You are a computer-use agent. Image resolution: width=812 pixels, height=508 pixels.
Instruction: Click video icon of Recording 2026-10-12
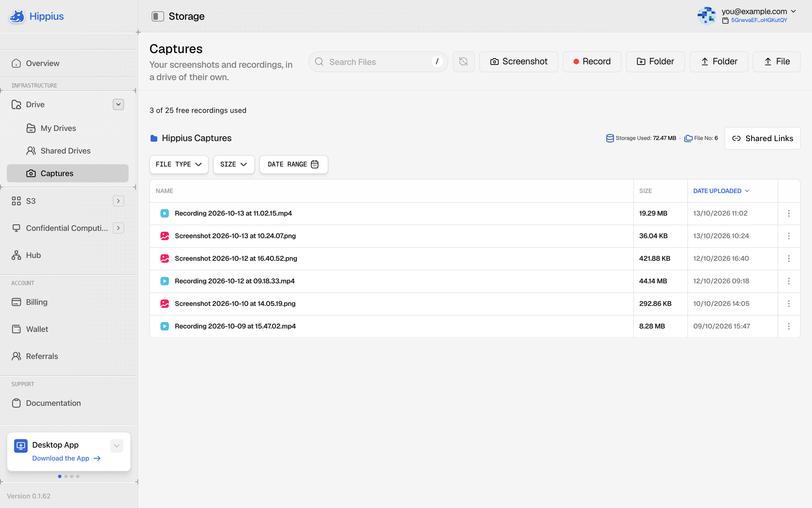click(164, 281)
